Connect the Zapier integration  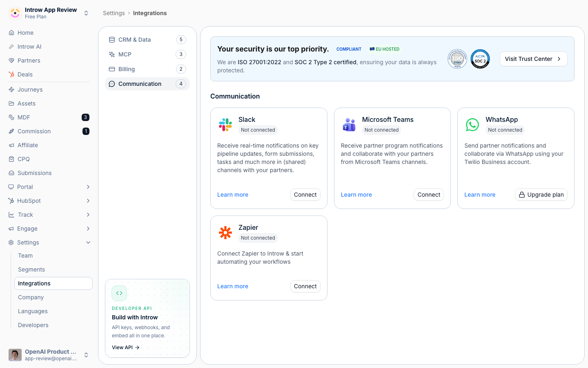click(x=305, y=286)
